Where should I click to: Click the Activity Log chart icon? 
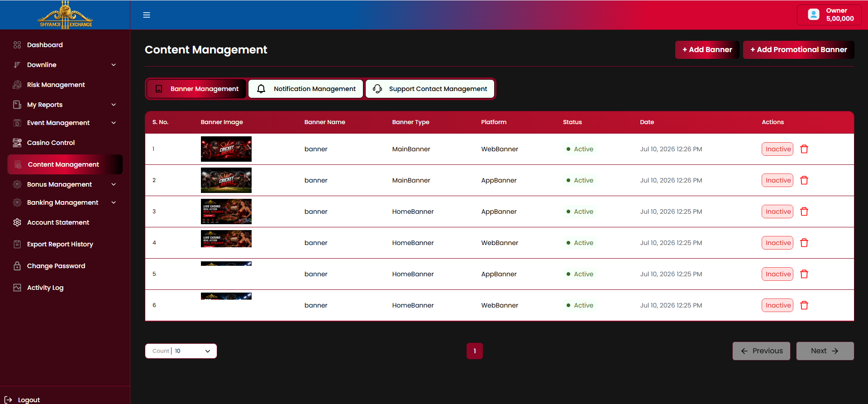point(17,288)
